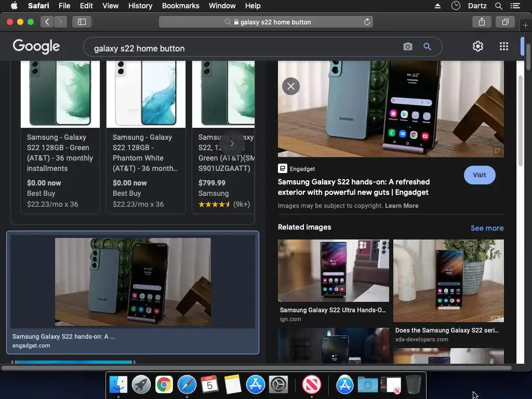
Task: Click the Google search text field
Action: click(x=244, y=48)
